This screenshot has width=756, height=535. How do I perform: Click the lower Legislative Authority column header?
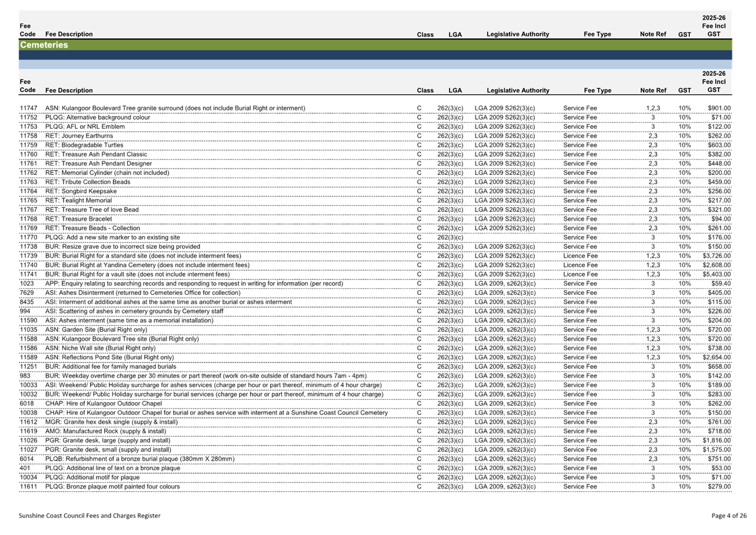(518, 91)
